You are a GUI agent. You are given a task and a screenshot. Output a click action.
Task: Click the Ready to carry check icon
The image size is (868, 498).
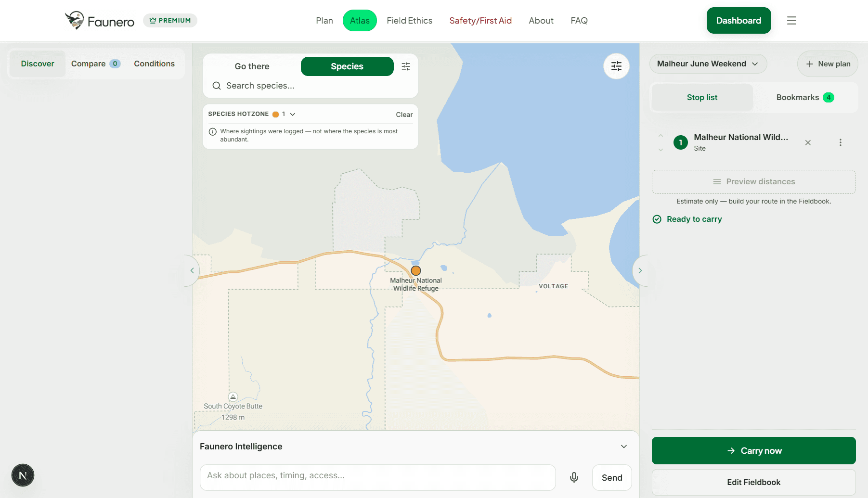click(657, 219)
